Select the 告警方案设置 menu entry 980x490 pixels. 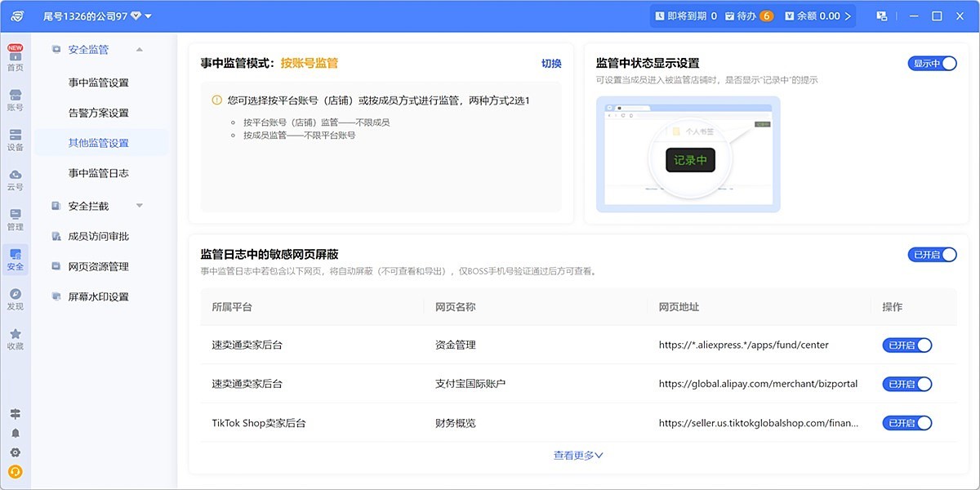coord(97,113)
